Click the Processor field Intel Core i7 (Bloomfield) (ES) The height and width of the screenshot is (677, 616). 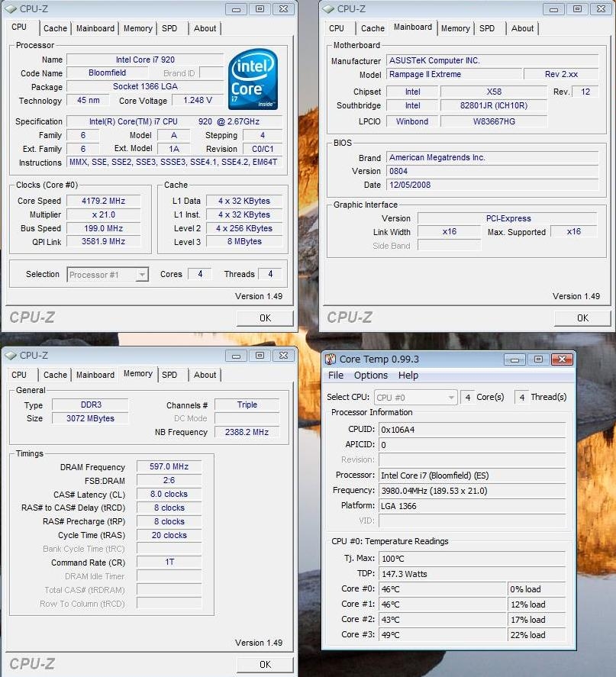472,476
